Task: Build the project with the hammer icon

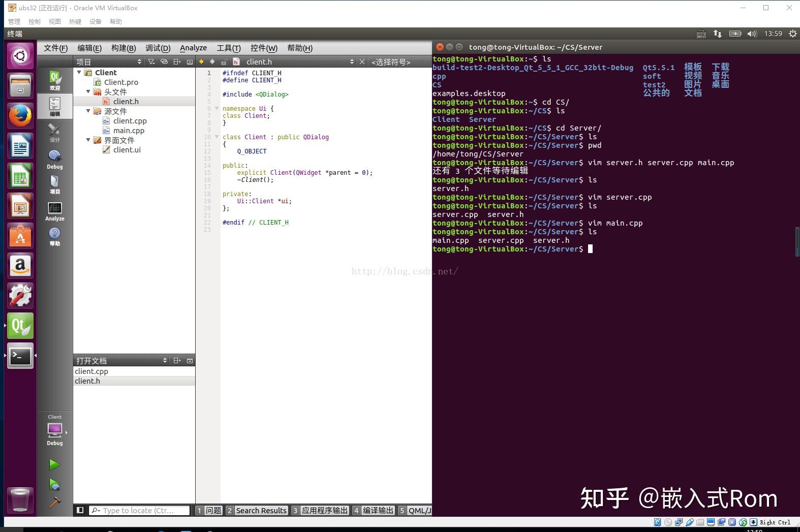Action: point(54,503)
